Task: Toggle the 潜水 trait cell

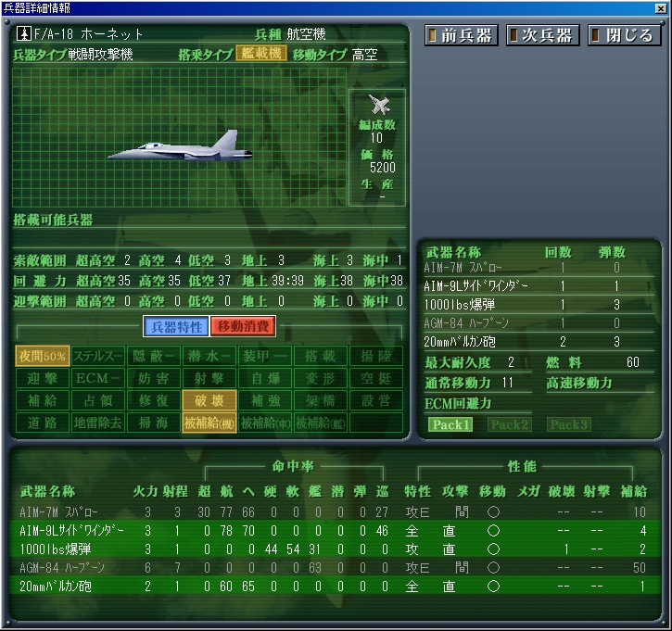Action: click(x=209, y=356)
